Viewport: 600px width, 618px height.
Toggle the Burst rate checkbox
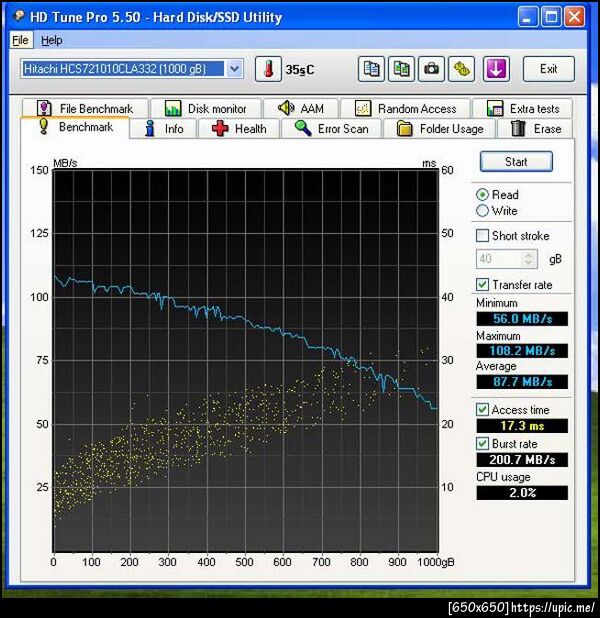(x=482, y=444)
